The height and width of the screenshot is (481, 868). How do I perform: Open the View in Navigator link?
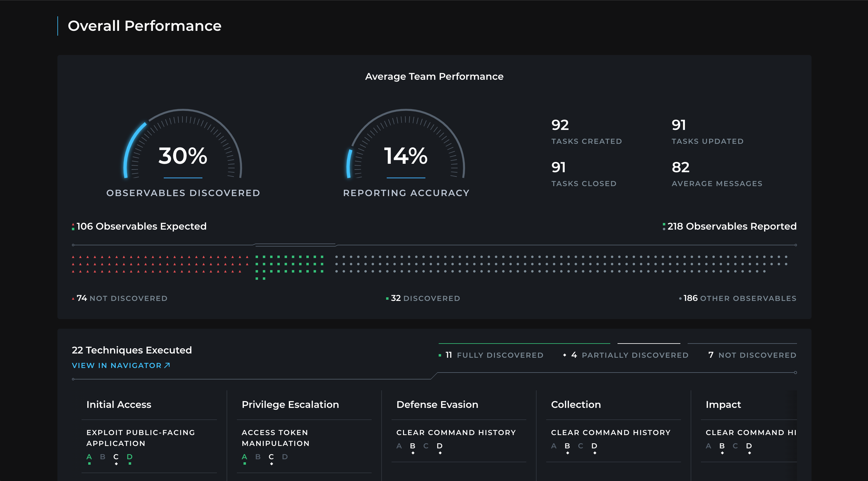tap(117, 365)
